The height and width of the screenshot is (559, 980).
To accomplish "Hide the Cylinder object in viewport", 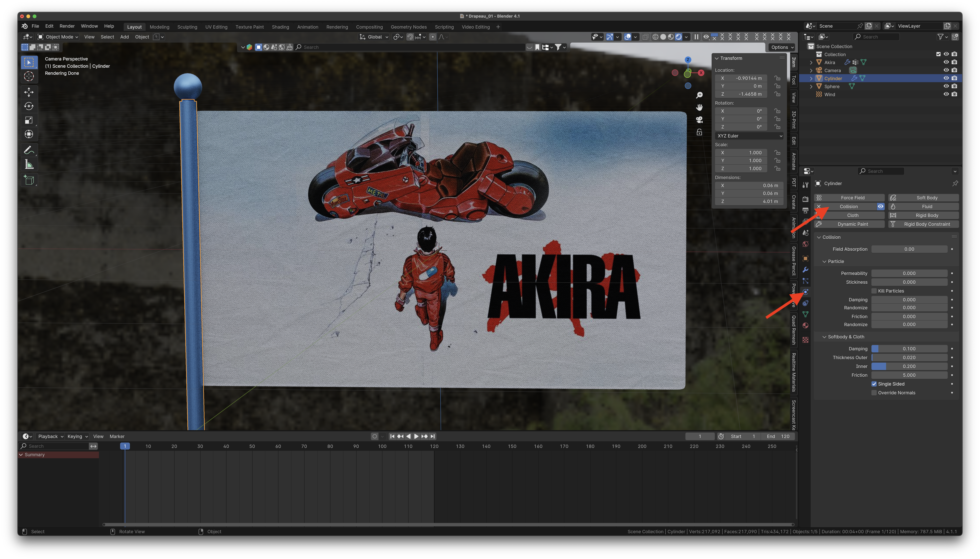I will [946, 78].
